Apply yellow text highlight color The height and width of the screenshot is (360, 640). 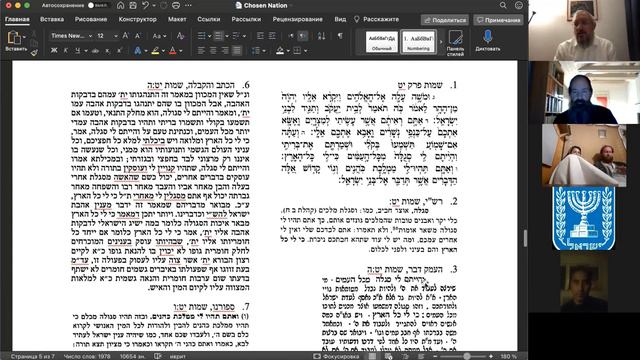[x=155, y=51]
